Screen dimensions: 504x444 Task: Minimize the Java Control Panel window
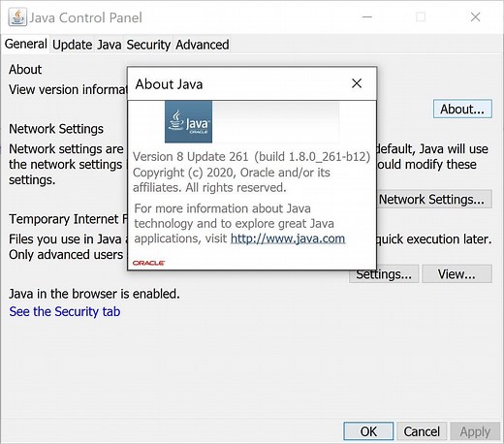367,16
